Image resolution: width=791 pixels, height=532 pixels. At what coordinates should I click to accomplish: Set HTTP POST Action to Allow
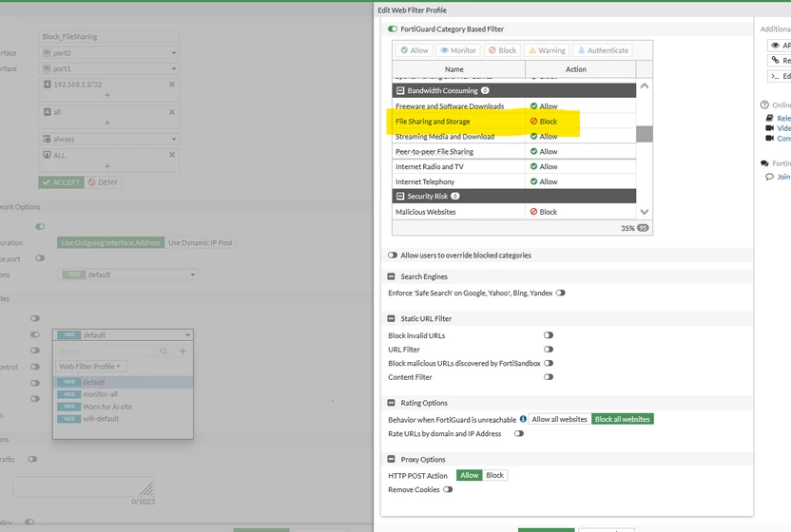[469, 476]
